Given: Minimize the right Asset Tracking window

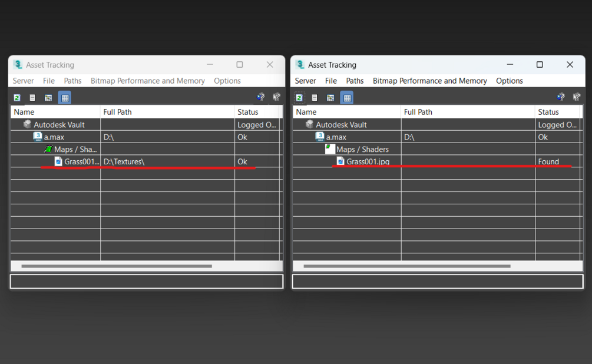Looking at the screenshot, I should click(x=510, y=65).
